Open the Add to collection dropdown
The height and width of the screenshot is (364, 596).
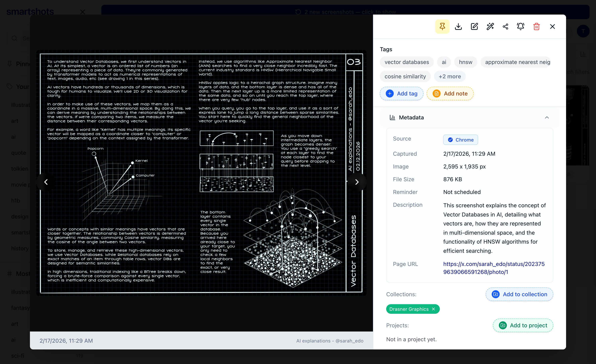pyautogui.click(x=519, y=294)
